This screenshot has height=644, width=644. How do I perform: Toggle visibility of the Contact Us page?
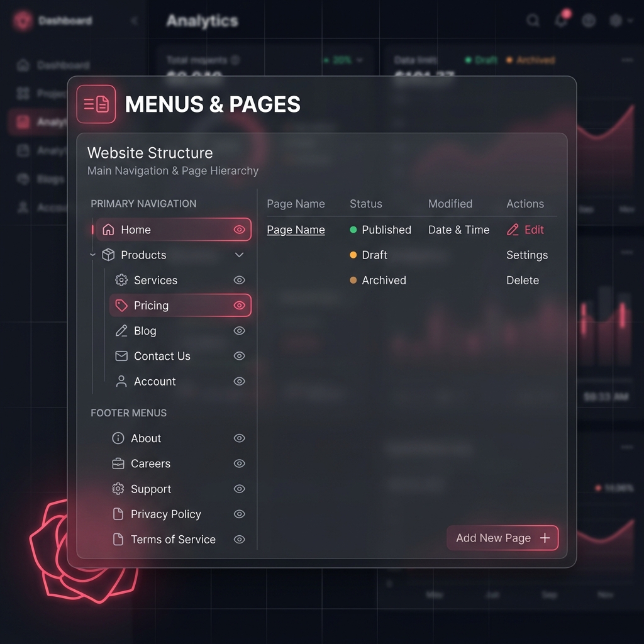point(240,356)
